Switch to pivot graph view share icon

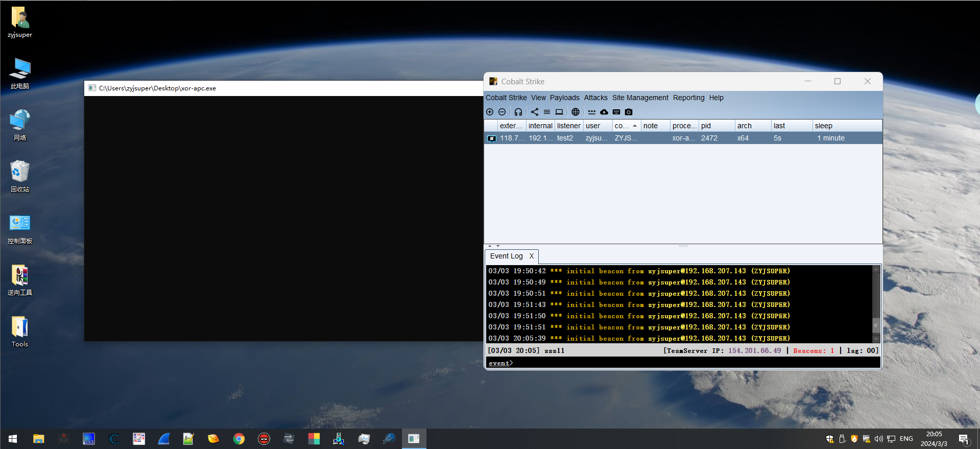tap(535, 112)
